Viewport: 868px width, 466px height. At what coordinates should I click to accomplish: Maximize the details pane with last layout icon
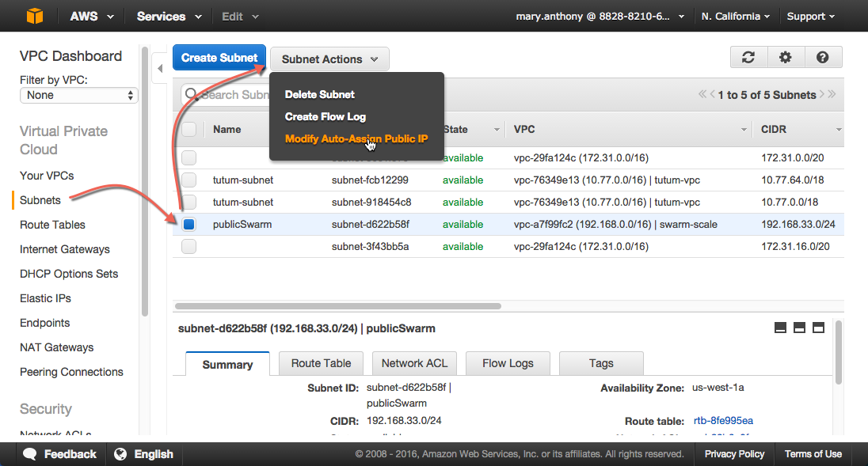click(x=818, y=328)
